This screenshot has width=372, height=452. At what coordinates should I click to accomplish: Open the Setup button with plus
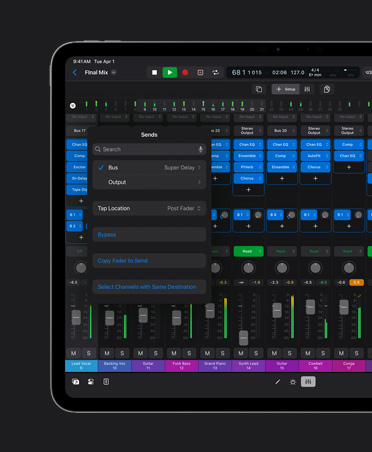click(286, 89)
